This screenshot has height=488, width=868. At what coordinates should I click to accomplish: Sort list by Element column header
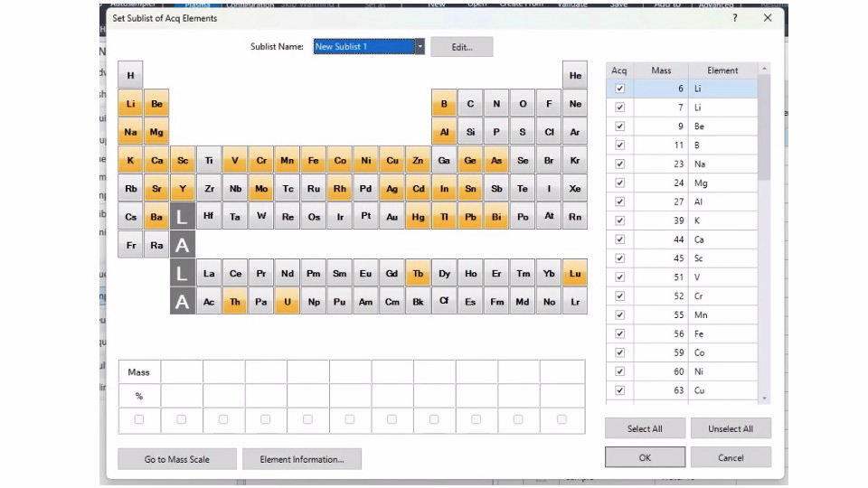[x=722, y=70]
